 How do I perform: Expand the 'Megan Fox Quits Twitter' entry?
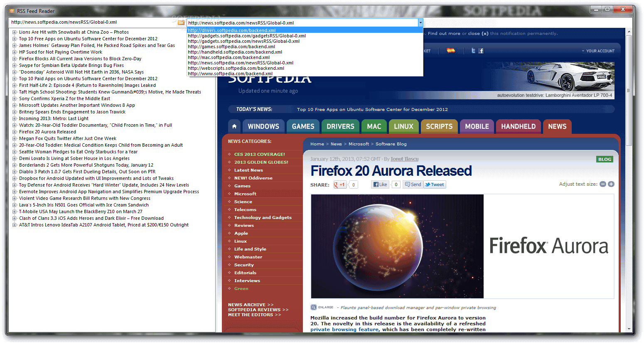click(15, 138)
